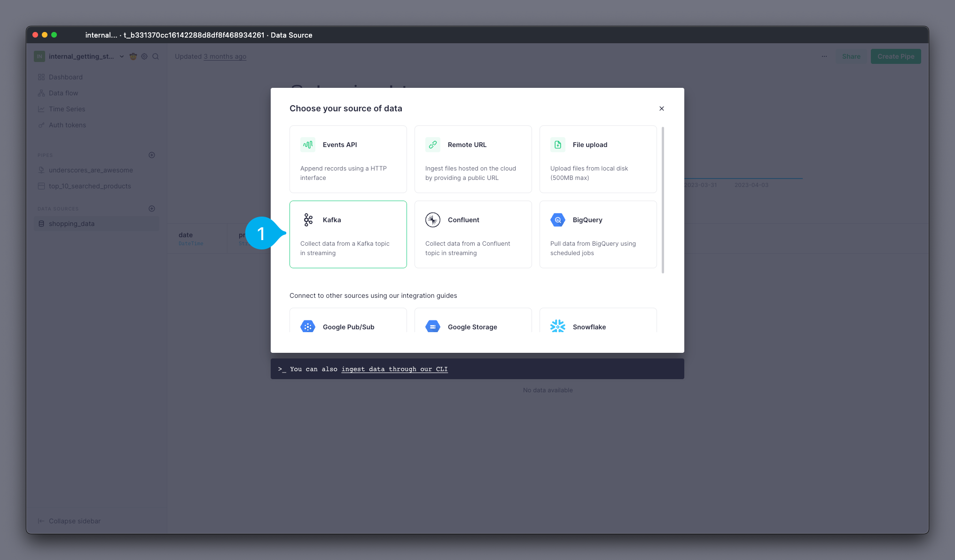The width and height of the screenshot is (955, 560).
Task: Click the avatar icon beside the workspace name
Action: point(133,56)
